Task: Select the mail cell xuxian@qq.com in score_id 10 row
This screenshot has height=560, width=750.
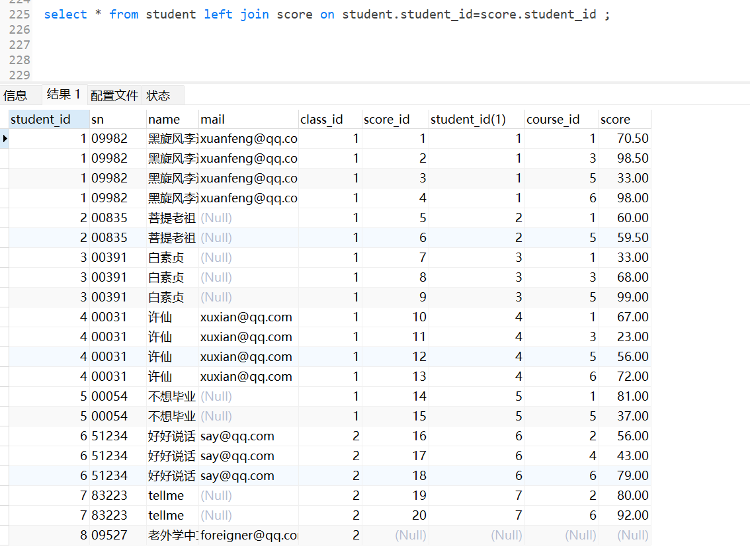Action: tap(248, 317)
